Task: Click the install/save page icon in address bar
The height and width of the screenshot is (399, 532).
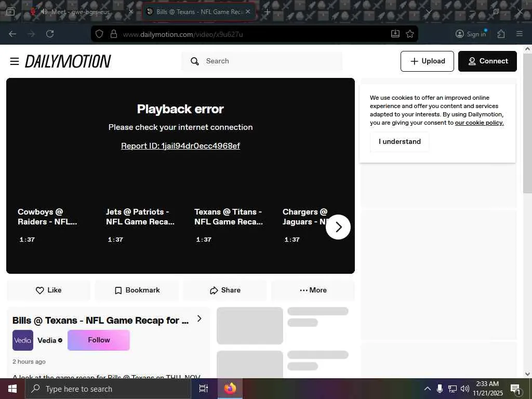Action: [395, 34]
